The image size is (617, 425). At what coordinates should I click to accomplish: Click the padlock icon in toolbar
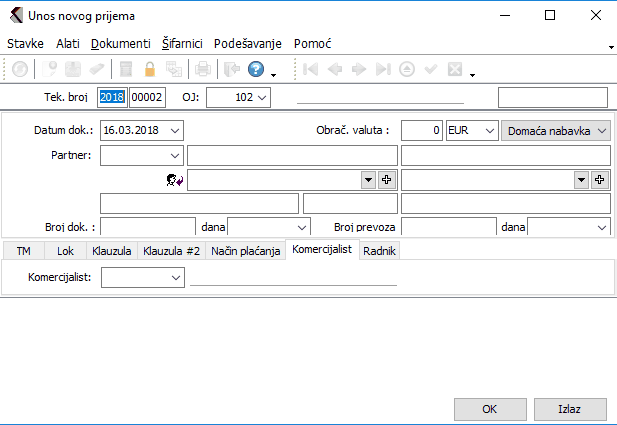150,70
